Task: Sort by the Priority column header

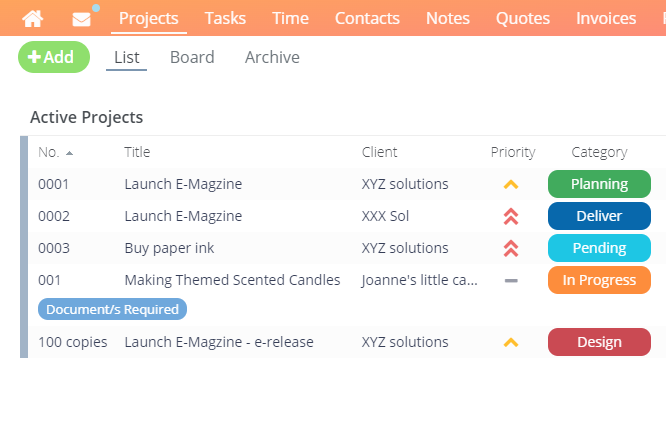Action: [513, 152]
